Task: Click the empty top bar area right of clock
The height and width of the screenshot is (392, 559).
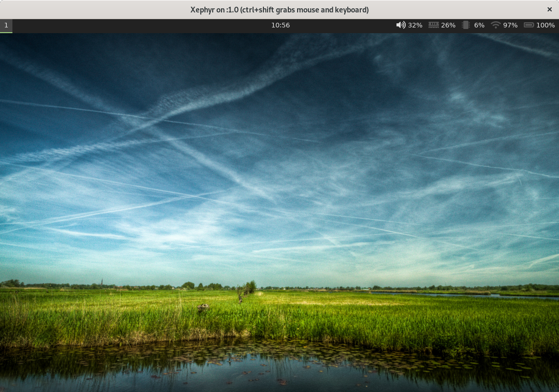Action: 342,25
